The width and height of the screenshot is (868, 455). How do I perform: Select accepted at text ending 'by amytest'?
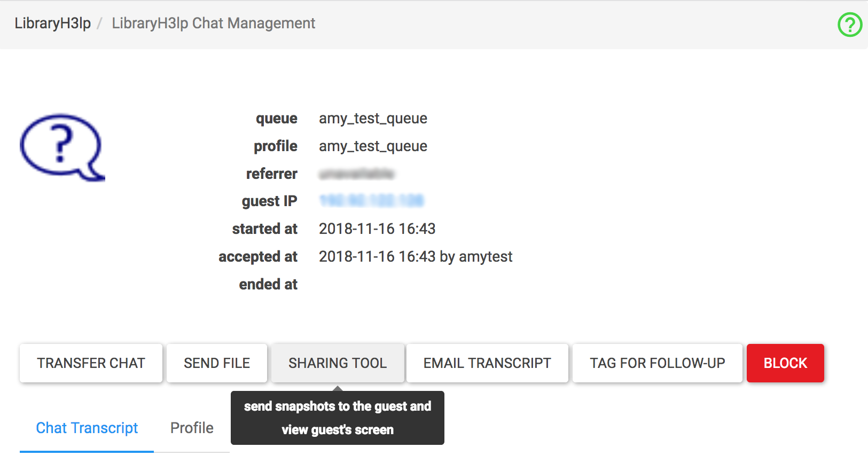coord(416,257)
